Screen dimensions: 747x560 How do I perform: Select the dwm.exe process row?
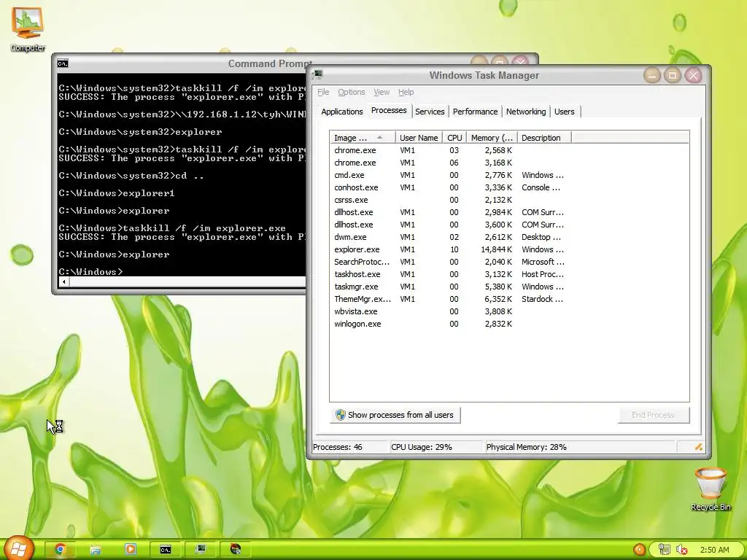coord(508,237)
